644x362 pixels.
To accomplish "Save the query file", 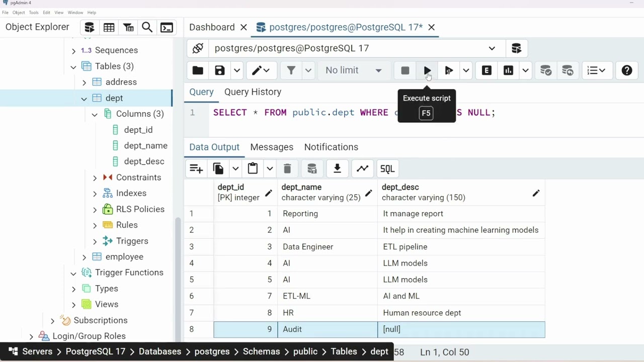I will (220, 70).
